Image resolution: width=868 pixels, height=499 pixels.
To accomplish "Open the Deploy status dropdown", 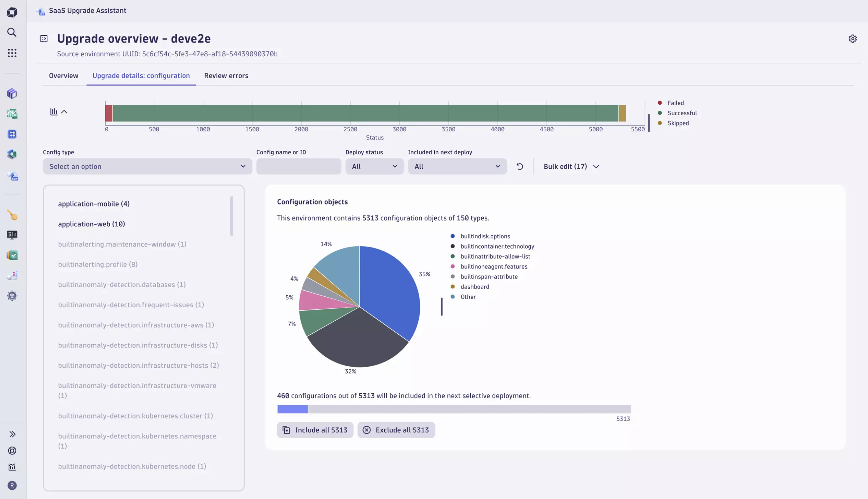I will point(374,166).
